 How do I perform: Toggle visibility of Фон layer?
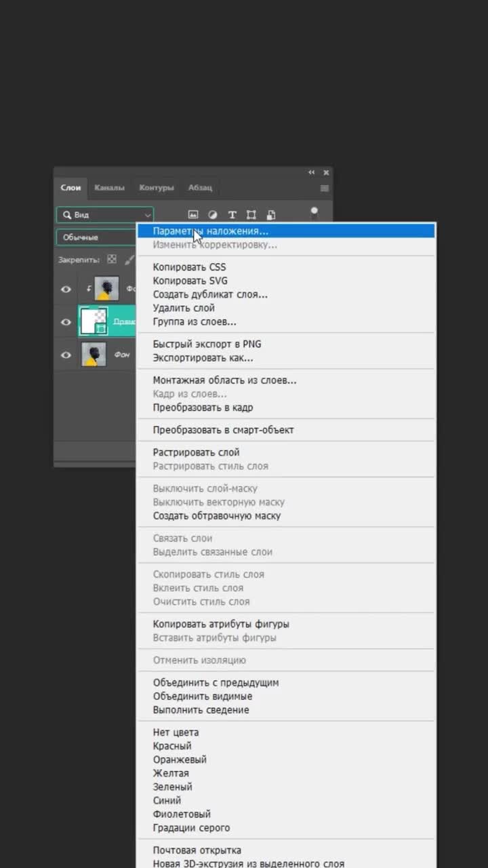66,355
